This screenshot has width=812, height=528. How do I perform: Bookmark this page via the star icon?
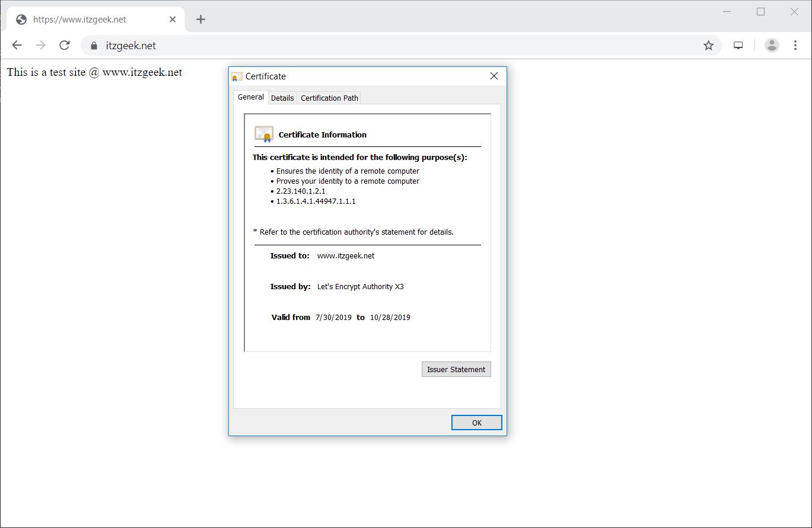pos(708,45)
